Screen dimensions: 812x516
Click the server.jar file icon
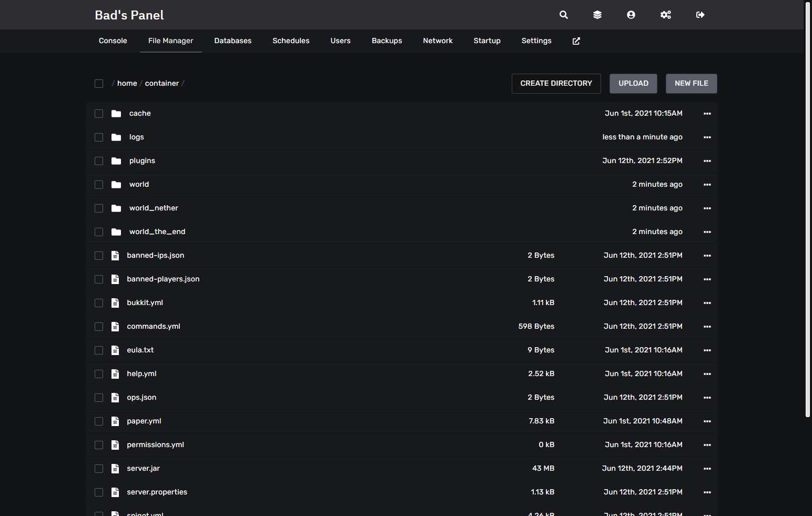pyautogui.click(x=115, y=469)
